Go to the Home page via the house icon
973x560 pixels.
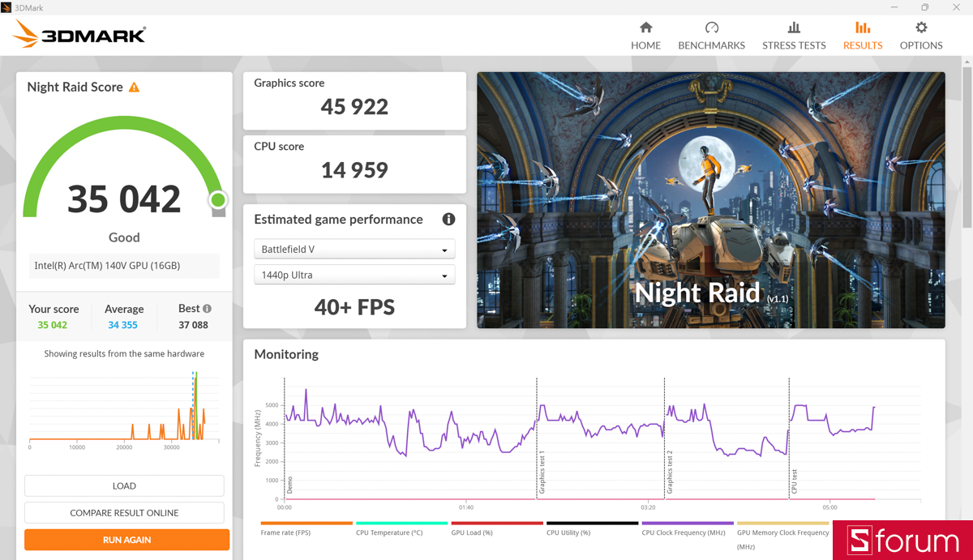tap(645, 28)
